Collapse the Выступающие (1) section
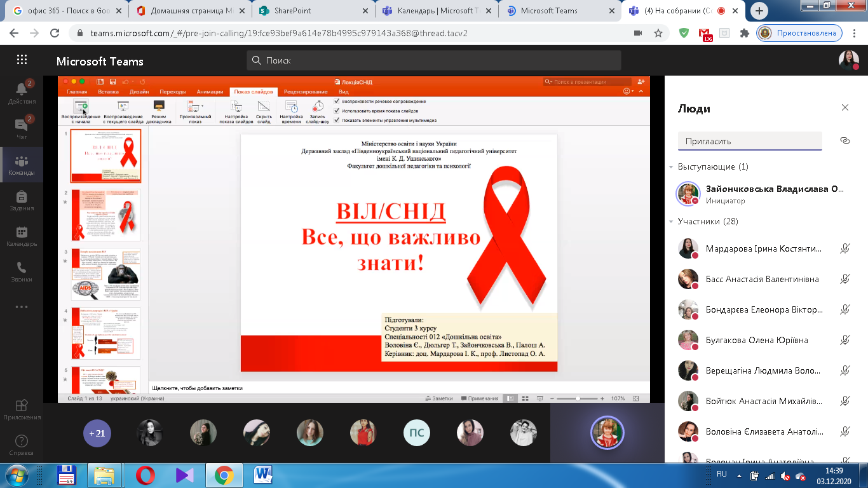 tap(671, 166)
